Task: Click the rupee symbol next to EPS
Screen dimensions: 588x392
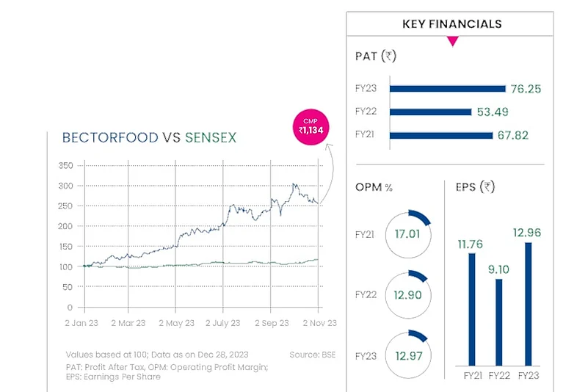Action: tap(487, 187)
